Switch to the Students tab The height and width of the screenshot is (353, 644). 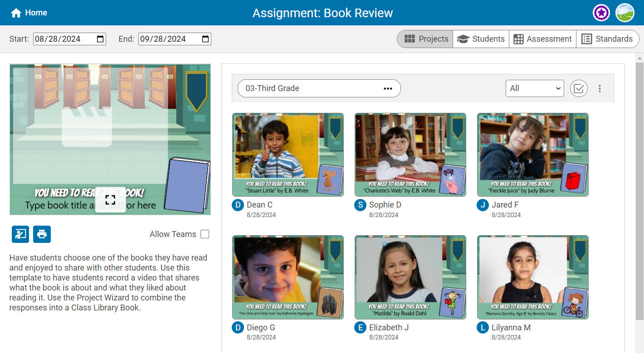[481, 39]
